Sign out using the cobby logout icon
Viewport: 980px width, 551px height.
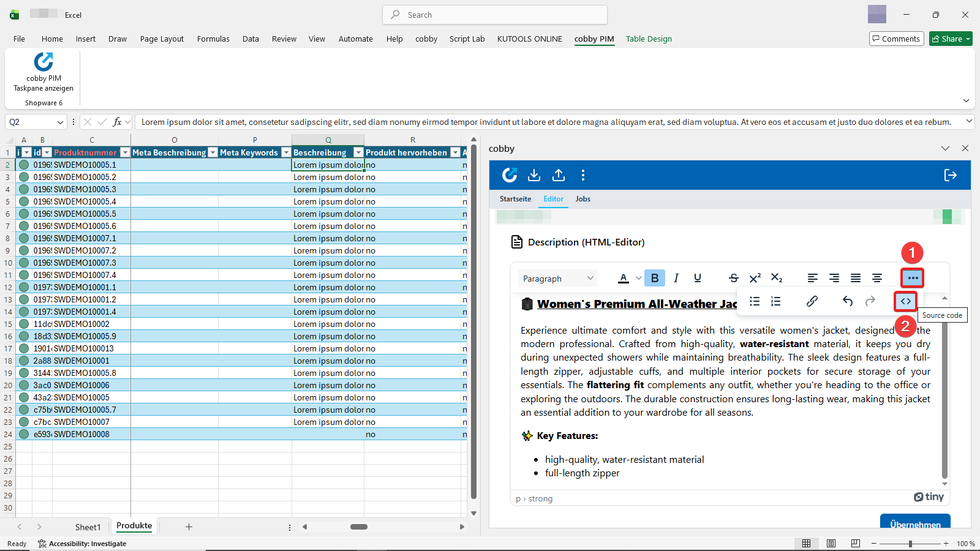pyautogui.click(x=950, y=175)
